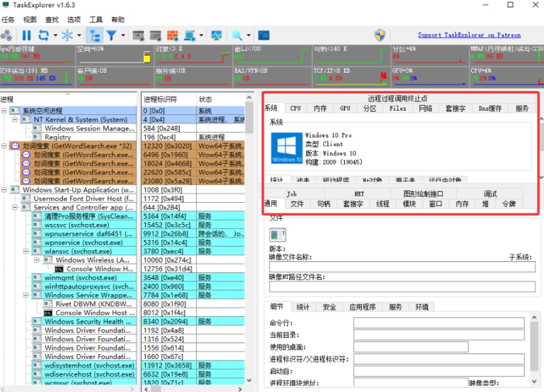The height and width of the screenshot is (392, 544).
Task: Open the 选项 menu
Action: 74,20
